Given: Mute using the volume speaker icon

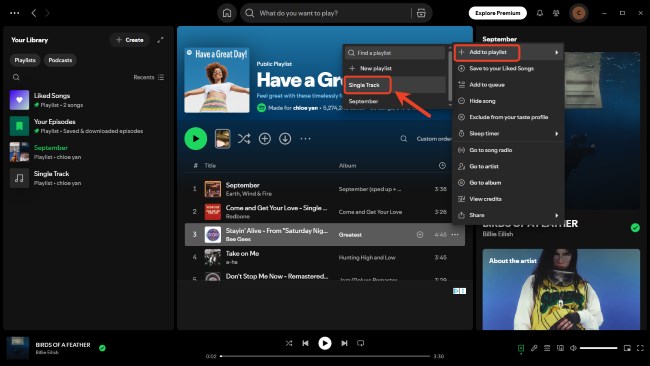Looking at the screenshot, I should [573, 348].
